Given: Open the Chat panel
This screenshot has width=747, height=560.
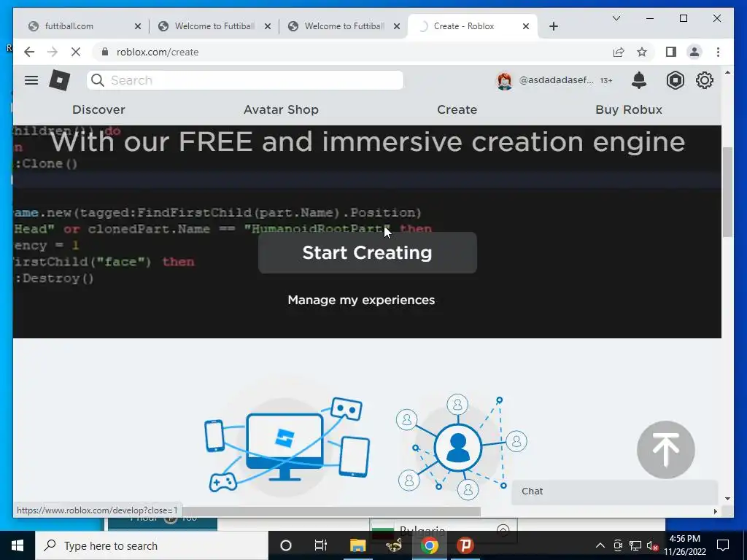Looking at the screenshot, I should pos(614,491).
